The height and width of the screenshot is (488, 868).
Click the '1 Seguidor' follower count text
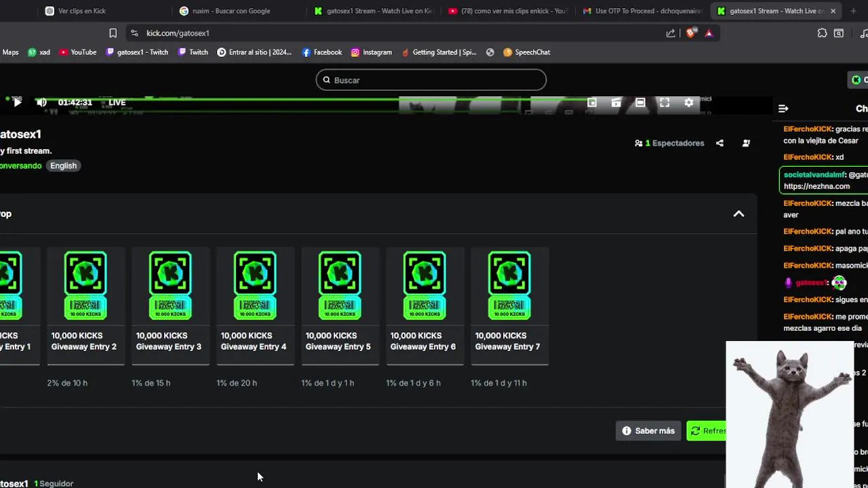54,484
